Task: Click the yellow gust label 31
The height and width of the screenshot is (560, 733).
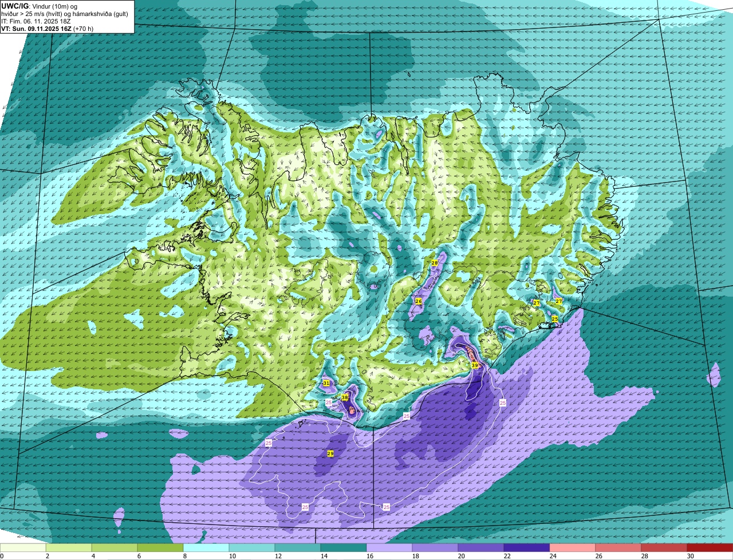Action: click(326, 383)
